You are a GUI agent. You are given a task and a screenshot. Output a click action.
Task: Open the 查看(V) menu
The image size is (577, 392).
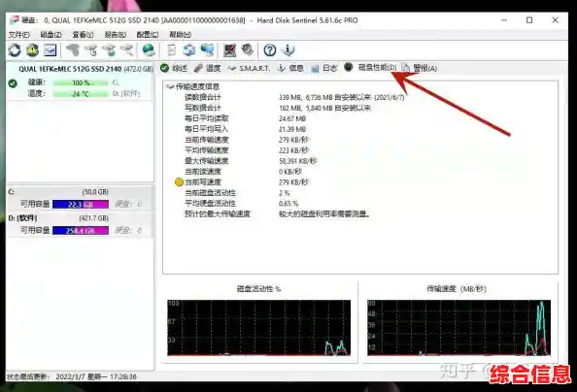pos(83,35)
